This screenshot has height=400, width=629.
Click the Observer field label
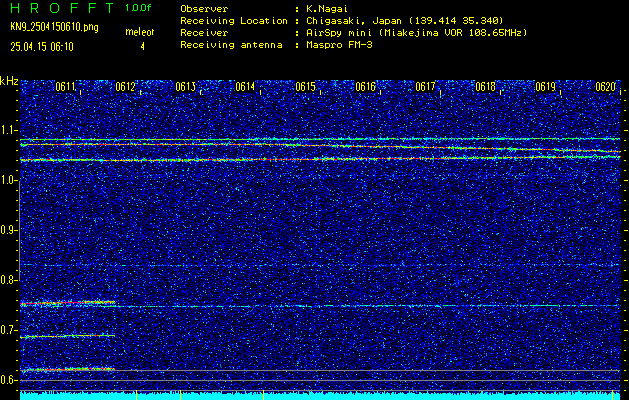pyautogui.click(x=204, y=8)
